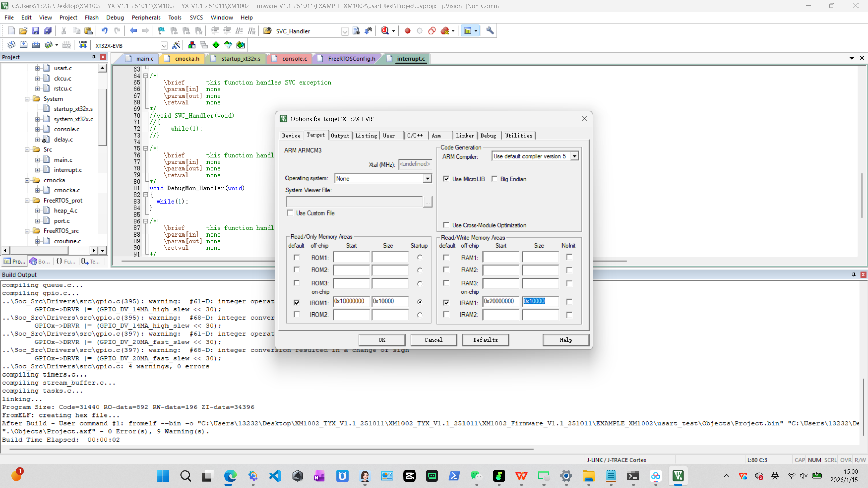Click the Download to flash LOAD icon
868x488 pixels.
pos(83,45)
